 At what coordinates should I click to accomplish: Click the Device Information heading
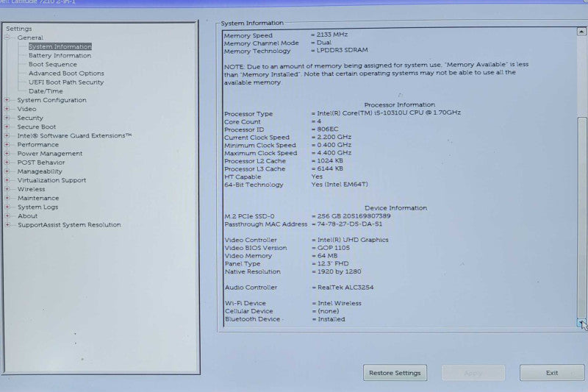pos(395,208)
